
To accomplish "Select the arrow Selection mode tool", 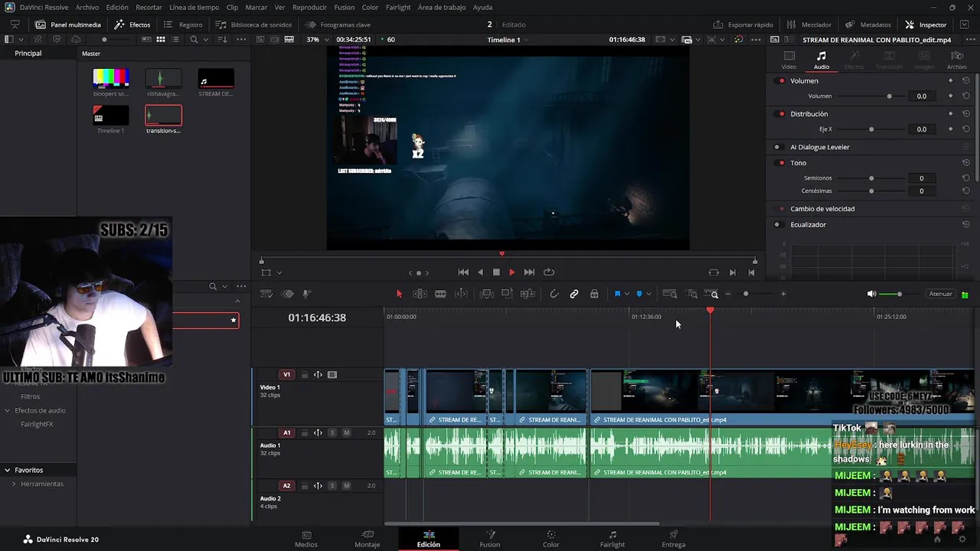I will 399,294.
